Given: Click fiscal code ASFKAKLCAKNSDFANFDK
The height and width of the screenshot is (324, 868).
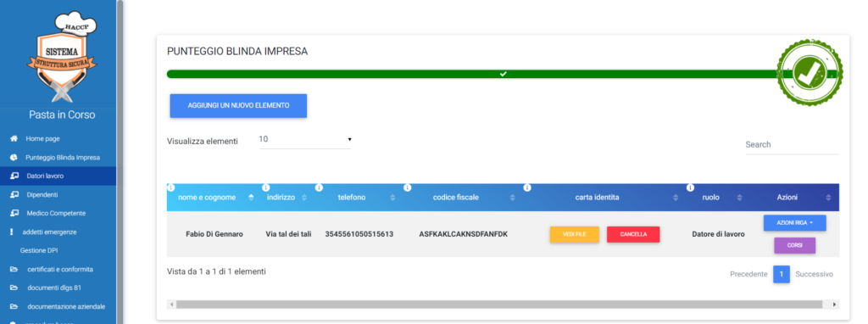Looking at the screenshot, I should 464,234.
